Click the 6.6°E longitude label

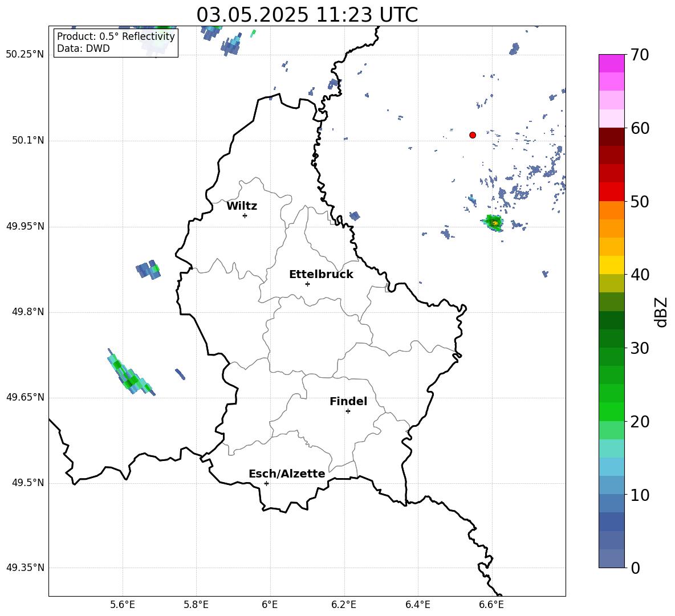point(491,605)
